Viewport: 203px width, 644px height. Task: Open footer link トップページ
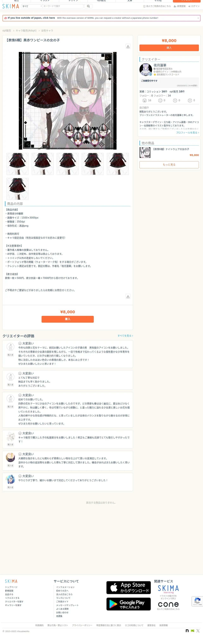11,587
